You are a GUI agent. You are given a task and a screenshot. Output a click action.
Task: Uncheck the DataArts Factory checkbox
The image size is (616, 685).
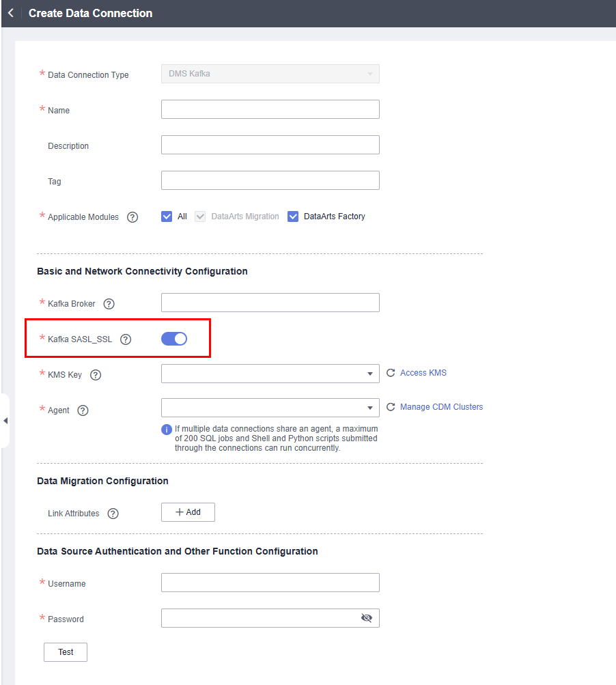coord(293,216)
